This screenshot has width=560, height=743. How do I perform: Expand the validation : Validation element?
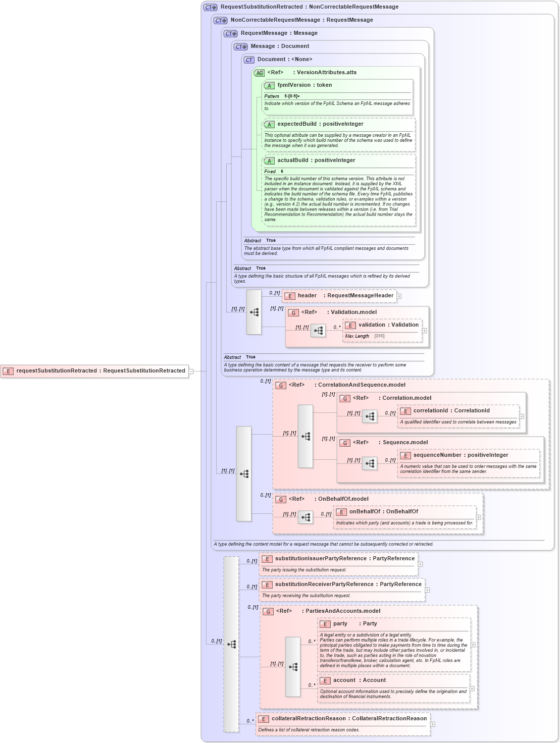click(425, 331)
